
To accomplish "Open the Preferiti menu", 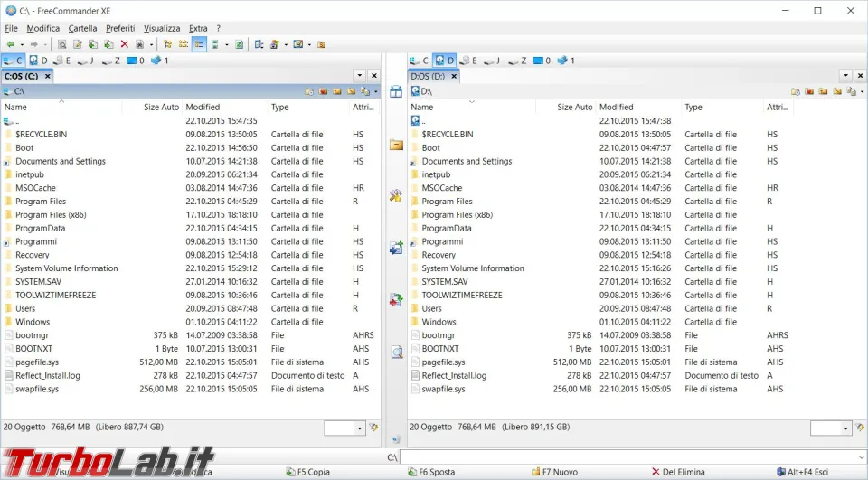I will click(119, 28).
